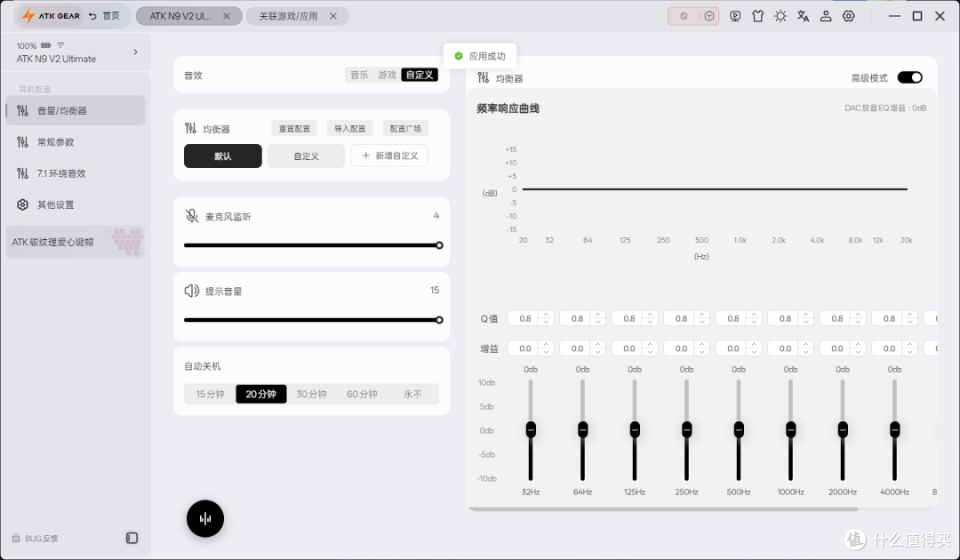The image size is (960, 560).
Task: Select the 默认 equalizer preset
Action: [223, 156]
